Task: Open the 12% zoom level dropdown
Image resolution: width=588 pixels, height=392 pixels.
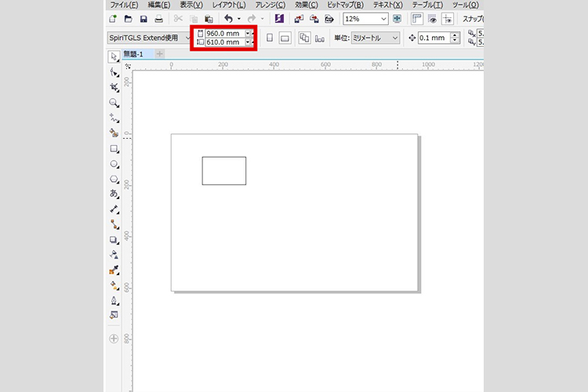Action: pos(383,19)
